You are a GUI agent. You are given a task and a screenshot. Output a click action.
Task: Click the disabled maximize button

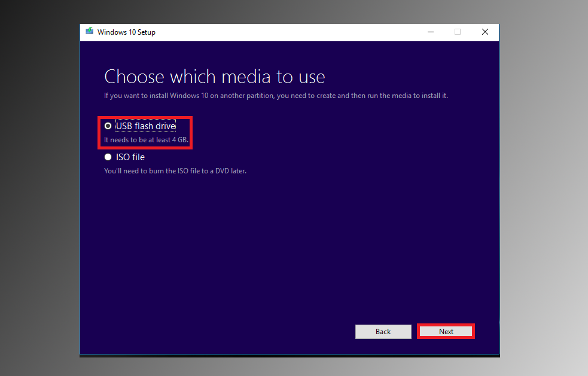click(458, 32)
